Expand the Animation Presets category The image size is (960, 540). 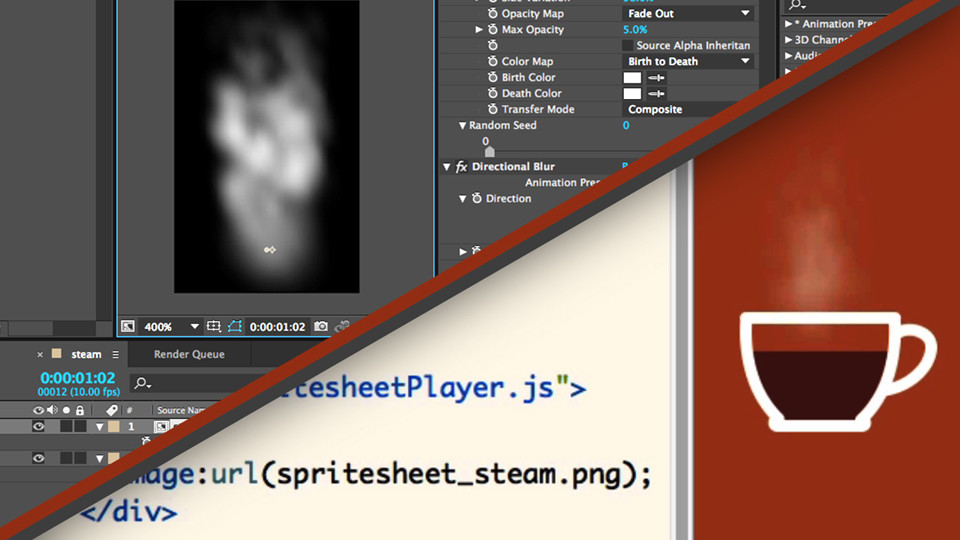coord(789,24)
